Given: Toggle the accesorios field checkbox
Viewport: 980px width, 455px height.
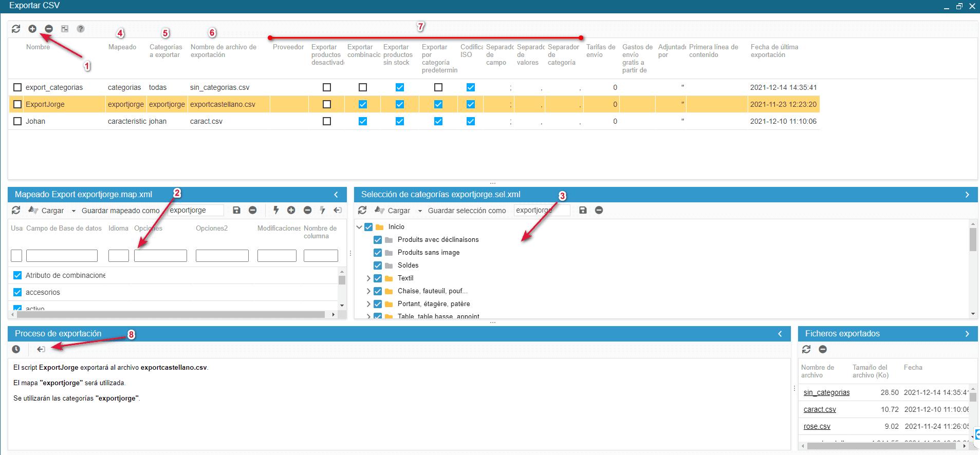Looking at the screenshot, I should 17,292.
